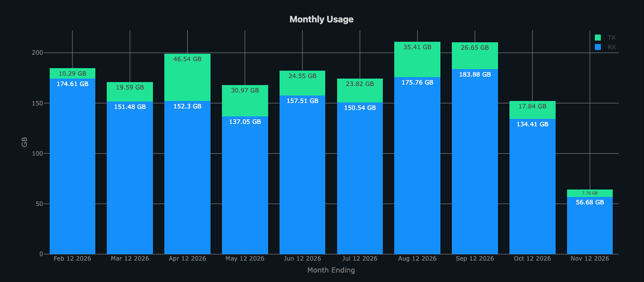The image size is (644, 282).
Task: Click the 46.54 GB TX segment
Action: (187, 78)
